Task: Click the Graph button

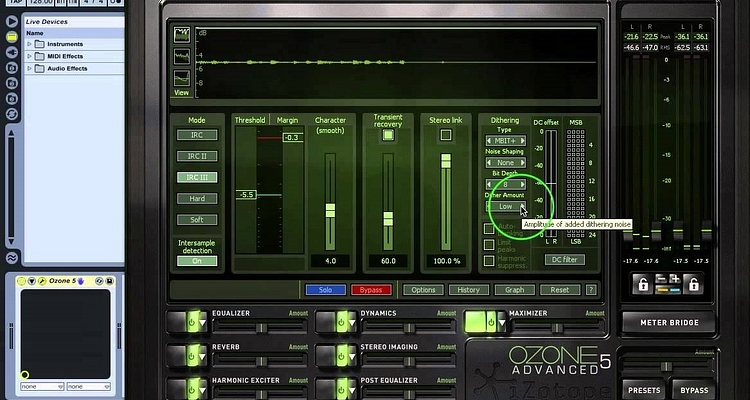Action: (x=515, y=290)
